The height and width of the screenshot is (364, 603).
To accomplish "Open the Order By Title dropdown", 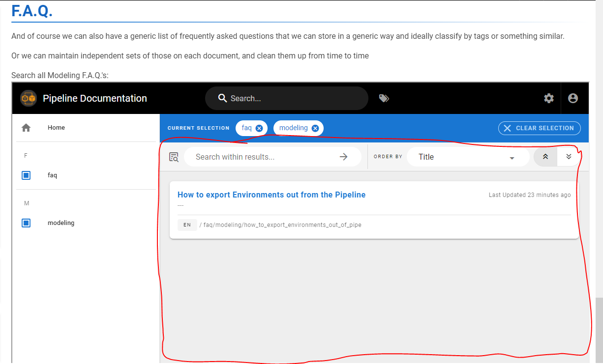I will point(468,157).
